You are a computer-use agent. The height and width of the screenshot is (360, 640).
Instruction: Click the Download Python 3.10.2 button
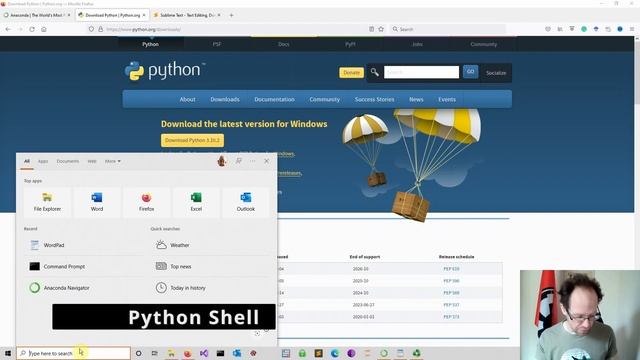192,140
